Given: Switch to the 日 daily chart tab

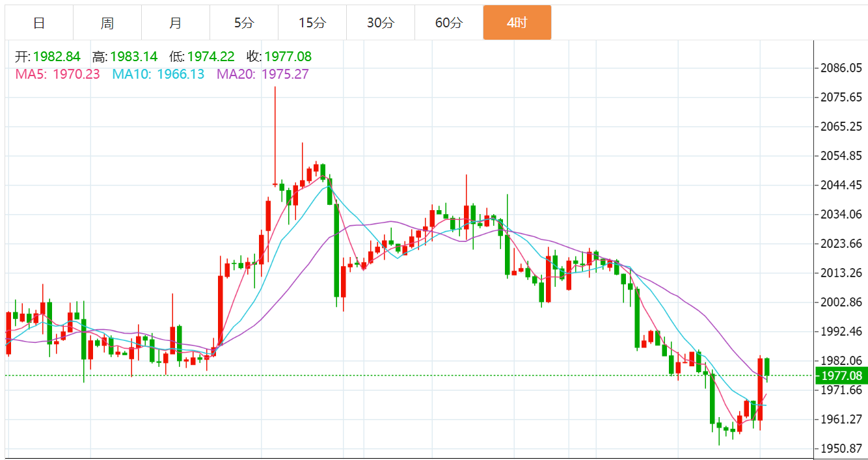Looking at the screenshot, I should [39, 23].
